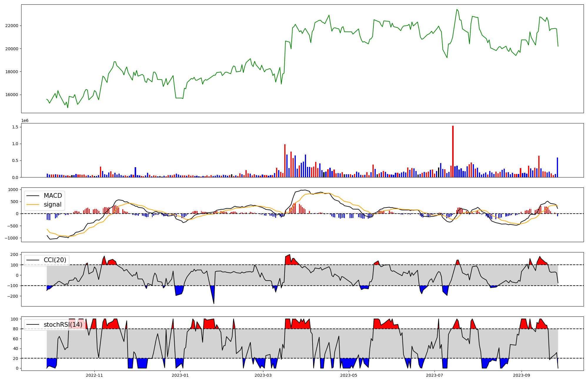Click the 22000 price axis tick
Image resolution: width=588 pixels, height=382 pixels.
click(x=12, y=26)
